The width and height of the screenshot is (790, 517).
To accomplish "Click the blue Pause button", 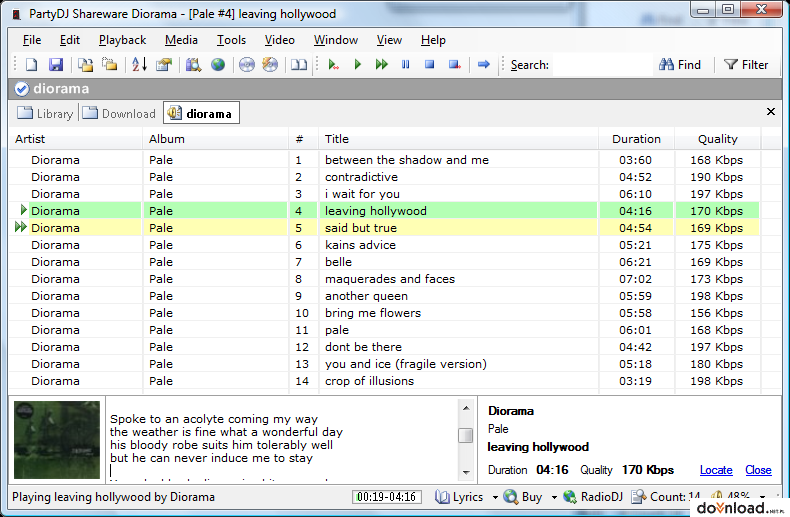I will [x=406, y=64].
